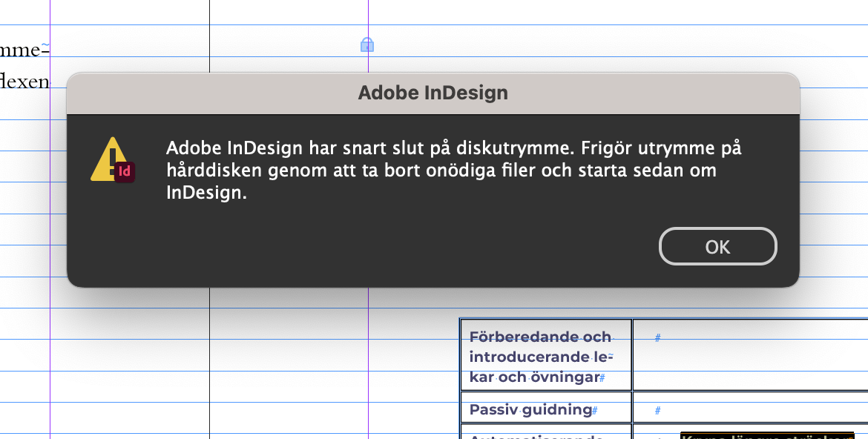This screenshot has height=439, width=868.
Task: Select the partially visible 'Automatiserande' table row
Action: 546,435
